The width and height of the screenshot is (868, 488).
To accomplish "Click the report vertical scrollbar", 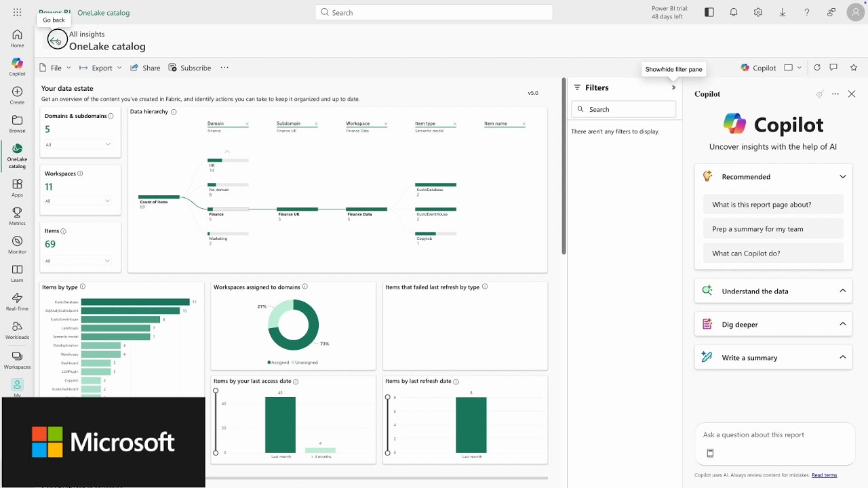I will pos(564,167).
